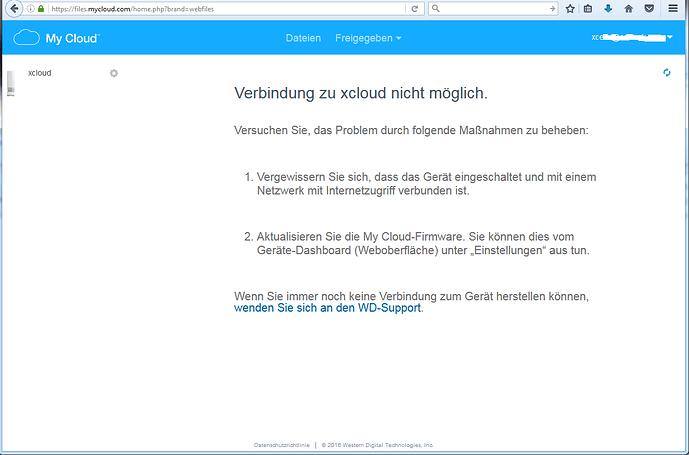This screenshot has width=689, height=455.
Task: Click the URL address field
Action: (228, 8)
